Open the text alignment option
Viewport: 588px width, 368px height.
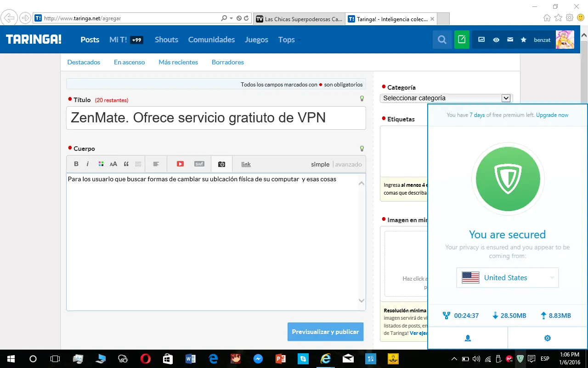pos(156,164)
